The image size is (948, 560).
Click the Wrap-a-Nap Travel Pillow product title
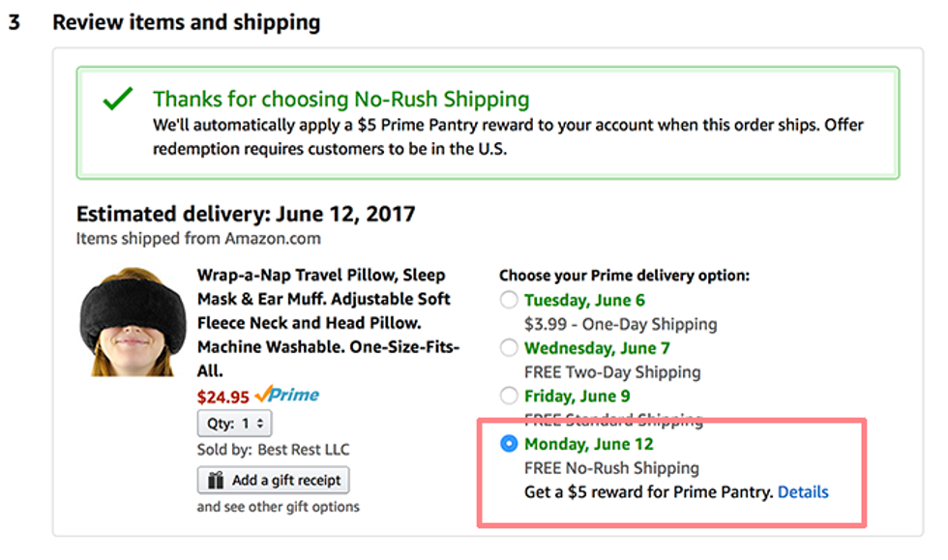(x=327, y=322)
